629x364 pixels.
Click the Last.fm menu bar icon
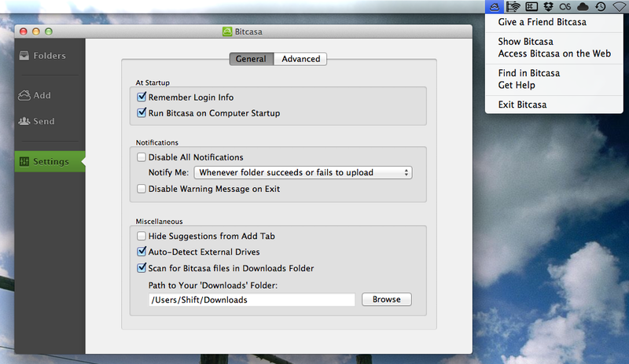point(565,6)
